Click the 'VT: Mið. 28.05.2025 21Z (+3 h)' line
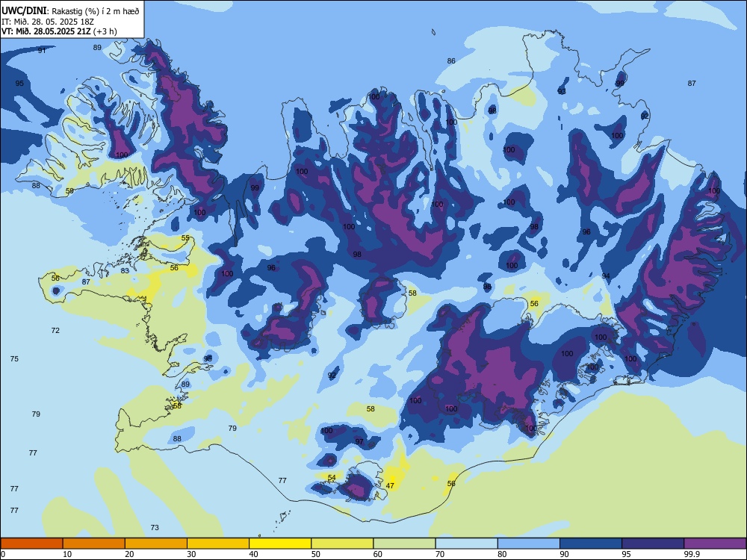 click(59, 31)
